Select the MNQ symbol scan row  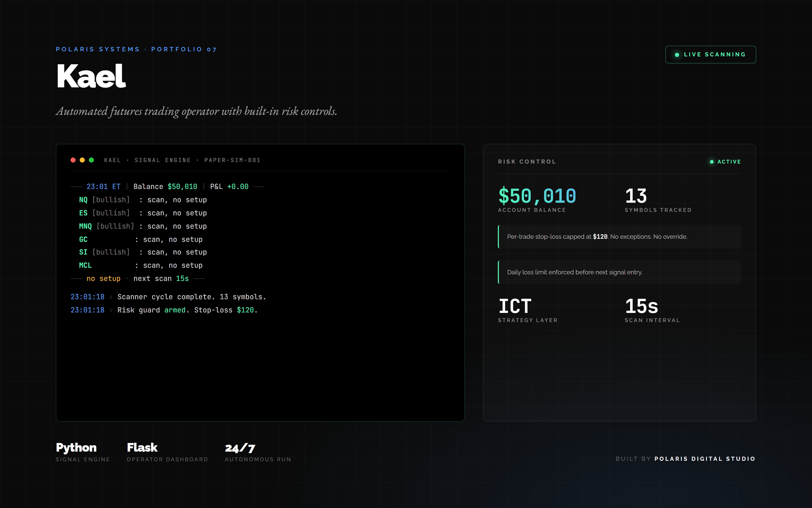click(143, 226)
